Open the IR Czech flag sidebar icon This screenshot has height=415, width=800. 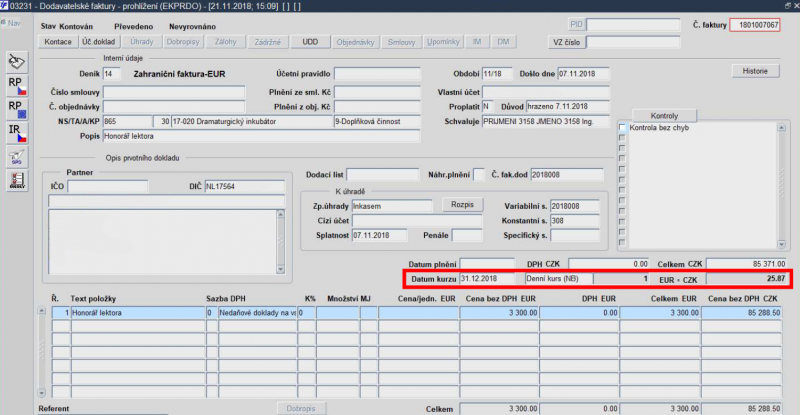click(x=16, y=133)
